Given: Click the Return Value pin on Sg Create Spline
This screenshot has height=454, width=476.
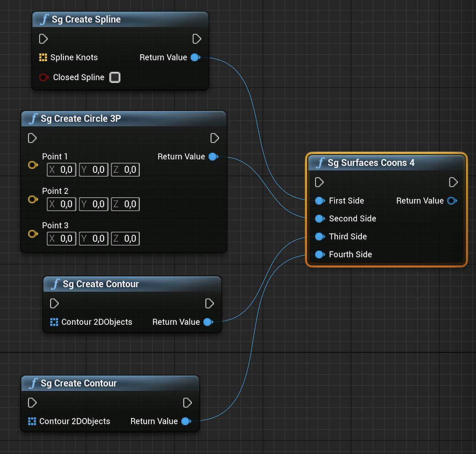Looking at the screenshot, I should point(195,57).
